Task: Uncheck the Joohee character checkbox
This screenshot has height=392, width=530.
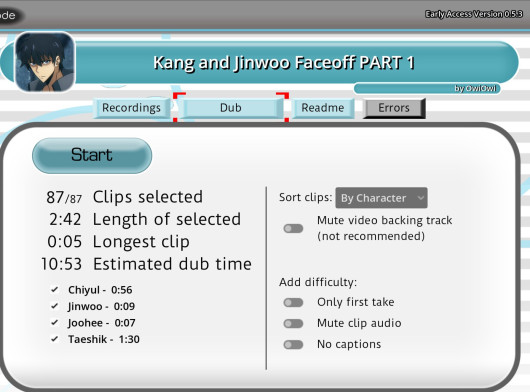Action: click(54, 323)
